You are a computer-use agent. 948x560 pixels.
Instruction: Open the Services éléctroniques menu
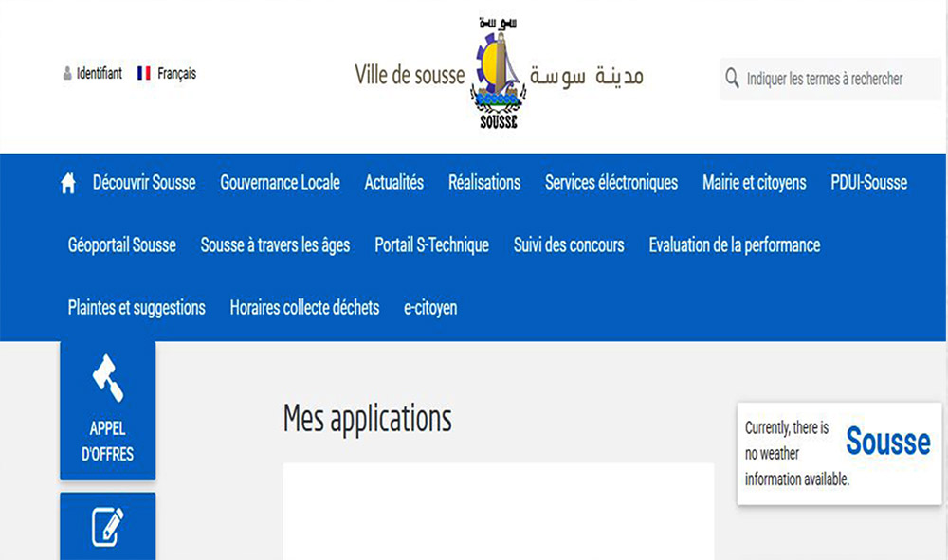tap(611, 183)
